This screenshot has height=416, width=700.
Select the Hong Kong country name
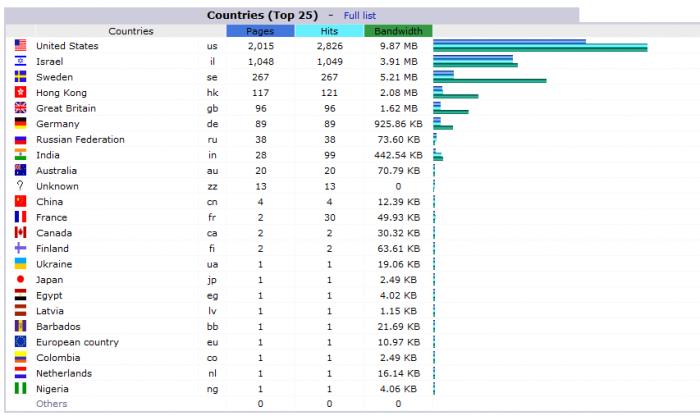tap(61, 93)
